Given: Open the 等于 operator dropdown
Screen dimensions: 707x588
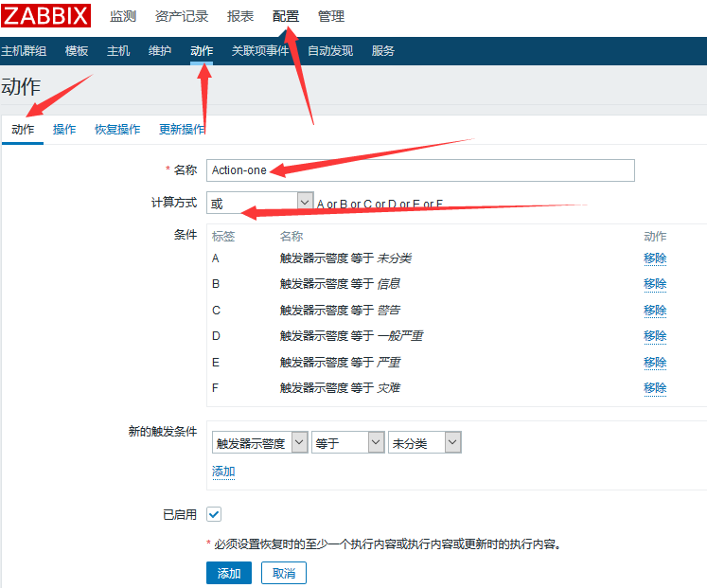Looking at the screenshot, I should point(347,442).
